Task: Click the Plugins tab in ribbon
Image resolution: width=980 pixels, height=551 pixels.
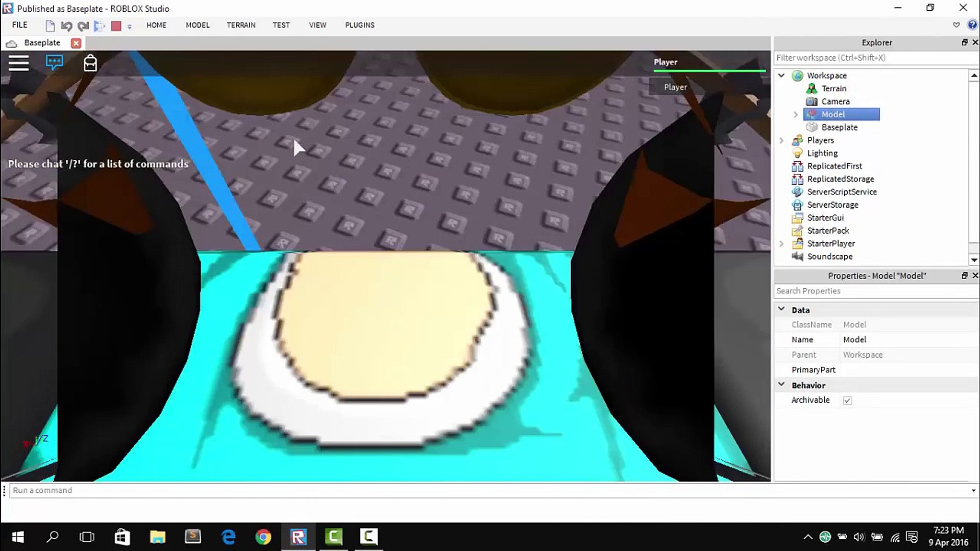Action: coord(359,25)
